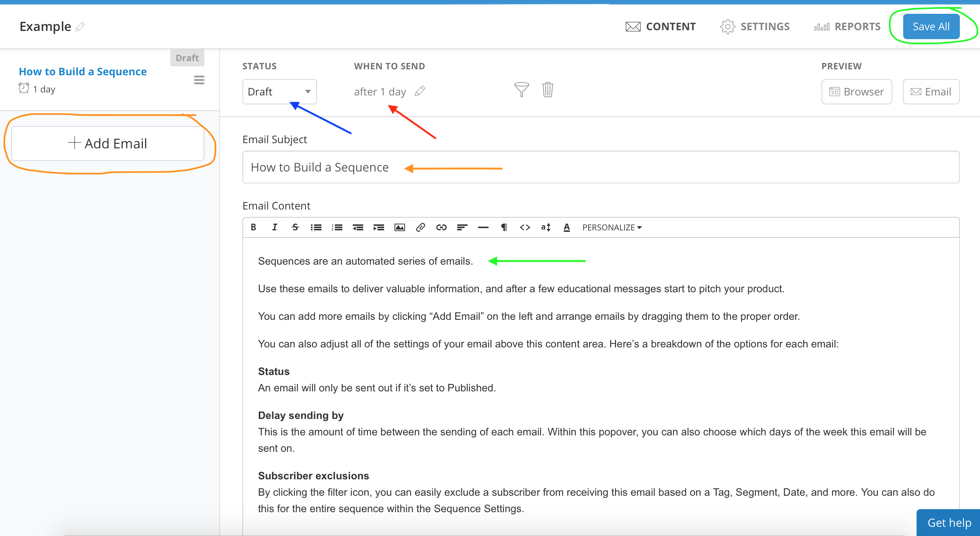
Task: Expand the Personalize dropdown
Action: (x=612, y=227)
